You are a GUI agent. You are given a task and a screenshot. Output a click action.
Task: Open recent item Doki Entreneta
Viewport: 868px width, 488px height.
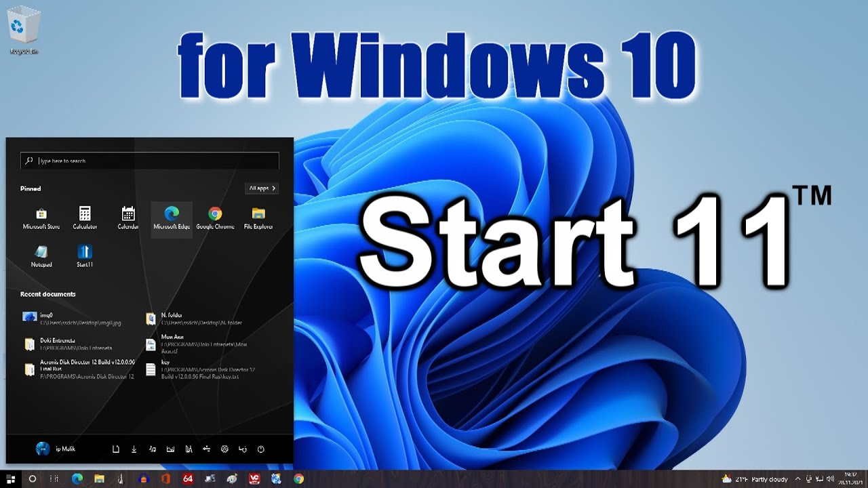(69, 344)
